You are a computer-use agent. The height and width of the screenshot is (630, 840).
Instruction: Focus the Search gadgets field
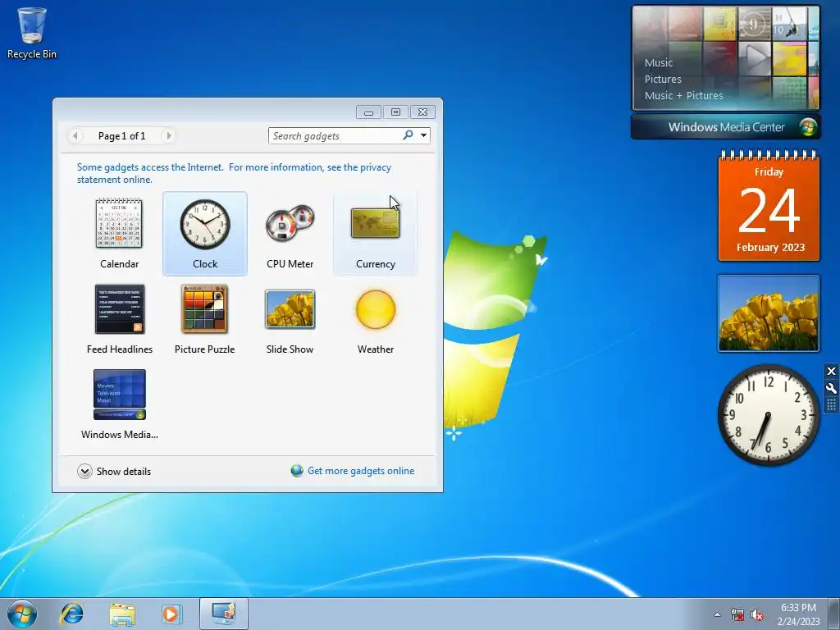click(336, 135)
